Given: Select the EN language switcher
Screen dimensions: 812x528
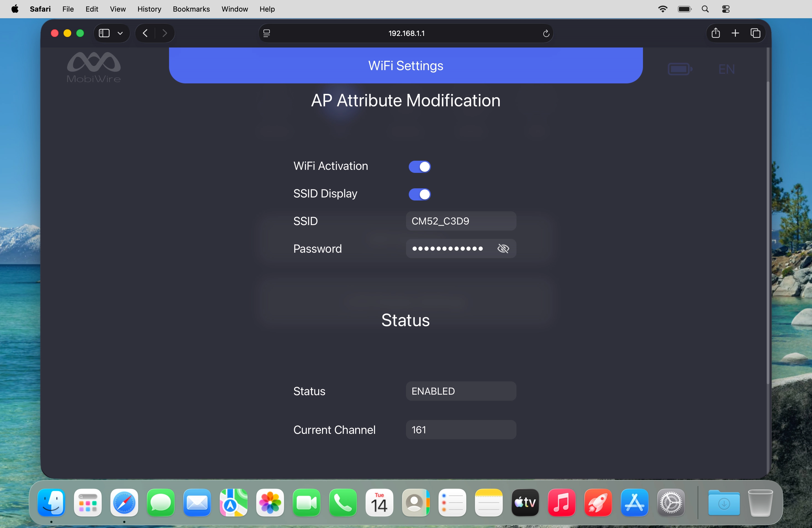Looking at the screenshot, I should point(726,68).
